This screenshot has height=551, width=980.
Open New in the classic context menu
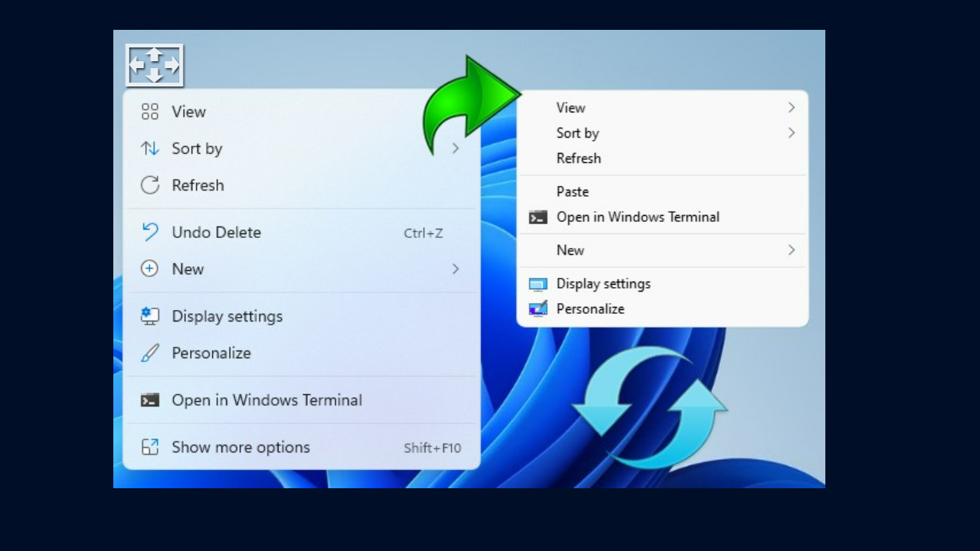[663, 250]
